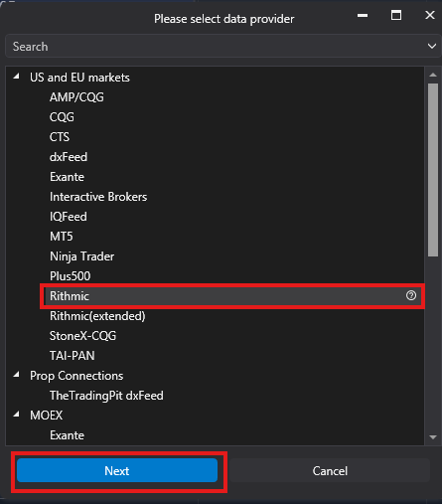The height and width of the screenshot is (504, 442).
Task: Collapse the US and EU markets group
Action: point(16,77)
